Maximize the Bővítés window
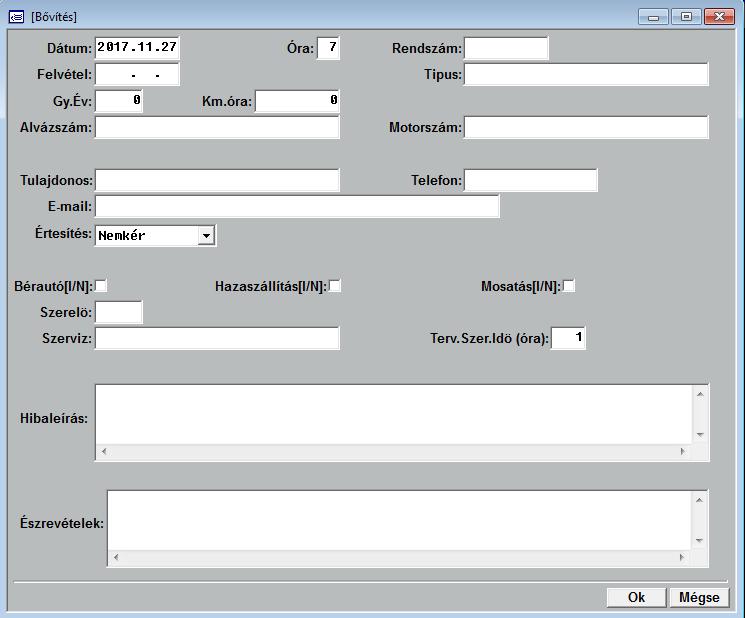This screenshot has height=618, width=745. point(686,17)
